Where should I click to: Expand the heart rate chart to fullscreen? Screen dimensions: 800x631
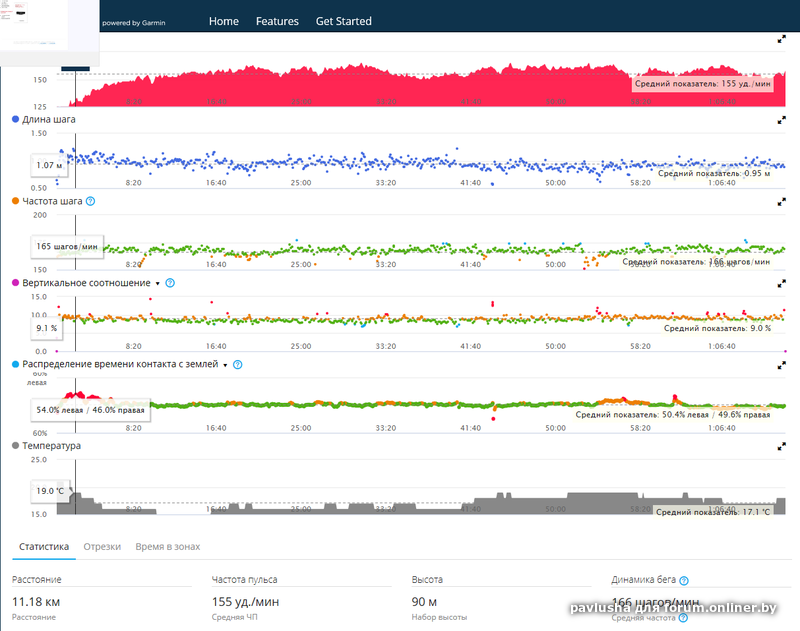(781, 40)
